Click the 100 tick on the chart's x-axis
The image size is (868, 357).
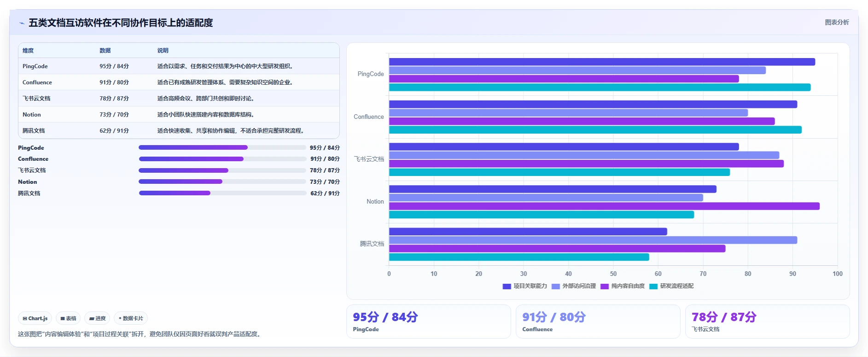click(837, 274)
